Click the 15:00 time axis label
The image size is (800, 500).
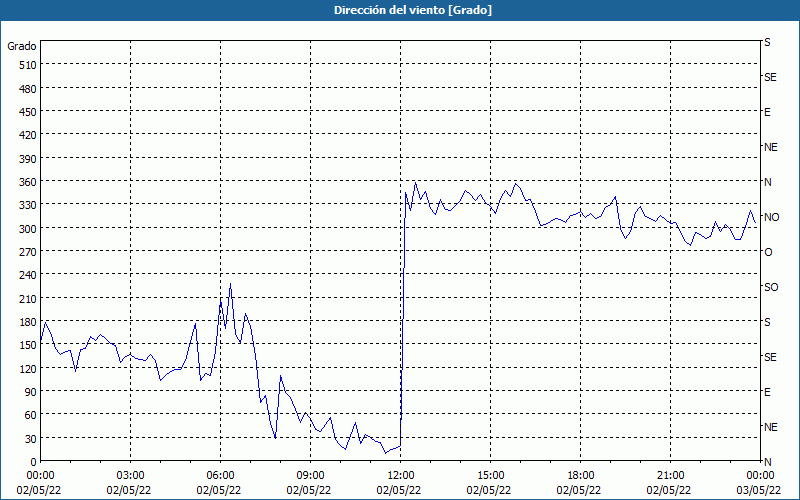point(490,476)
